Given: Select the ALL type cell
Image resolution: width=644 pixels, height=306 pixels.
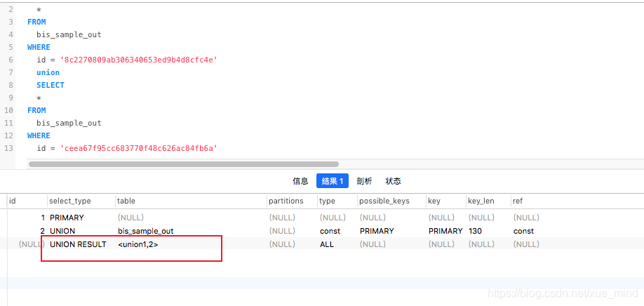Looking at the screenshot, I should (327, 244).
